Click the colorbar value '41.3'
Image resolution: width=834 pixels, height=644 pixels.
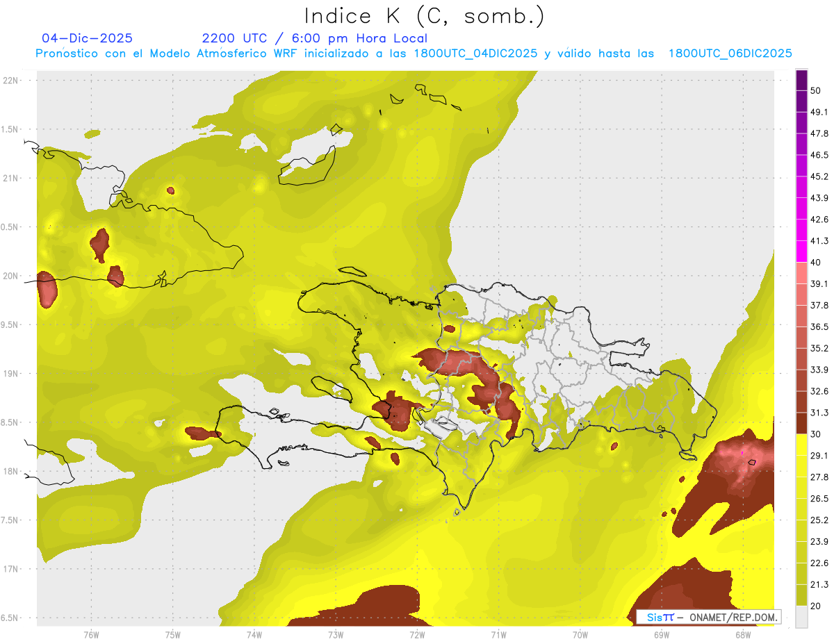coord(819,241)
